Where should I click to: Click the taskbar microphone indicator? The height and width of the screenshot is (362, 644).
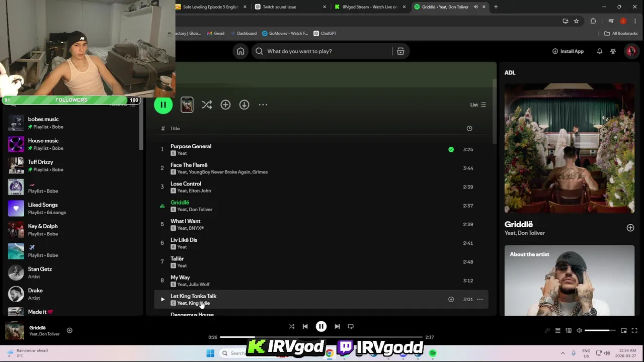(573, 353)
